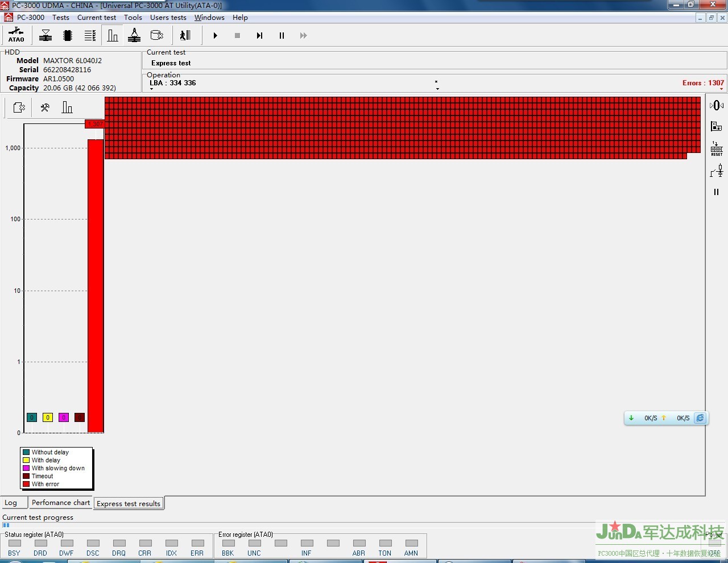Image resolution: width=728 pixels, height=563 pixels.
Task: Click the Without delay legend swatch
Action: click(x=26, y=453)
